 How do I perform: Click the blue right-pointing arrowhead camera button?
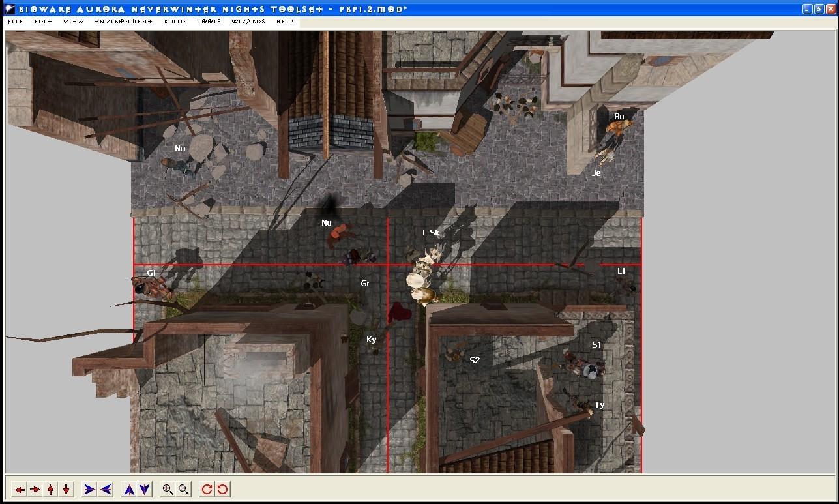[89, 489]
